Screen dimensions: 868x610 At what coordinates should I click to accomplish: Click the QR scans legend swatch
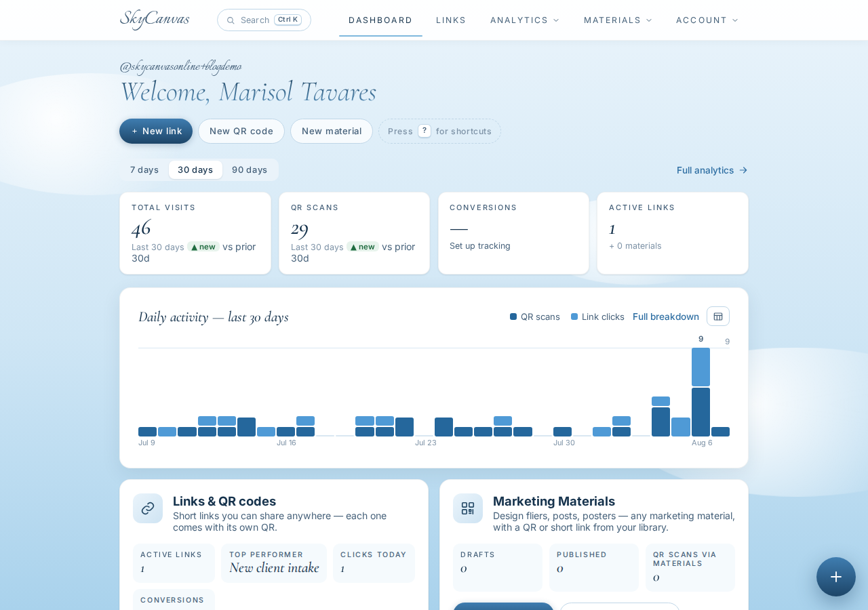(x=513, y=317)
